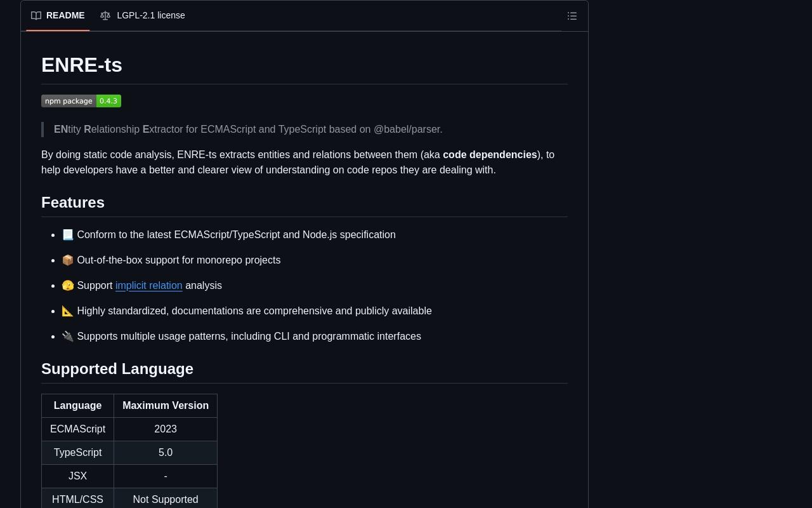Click the ENRE-ts heading
The width and height of the screenshot is (812, 508).
click(82, 65)
